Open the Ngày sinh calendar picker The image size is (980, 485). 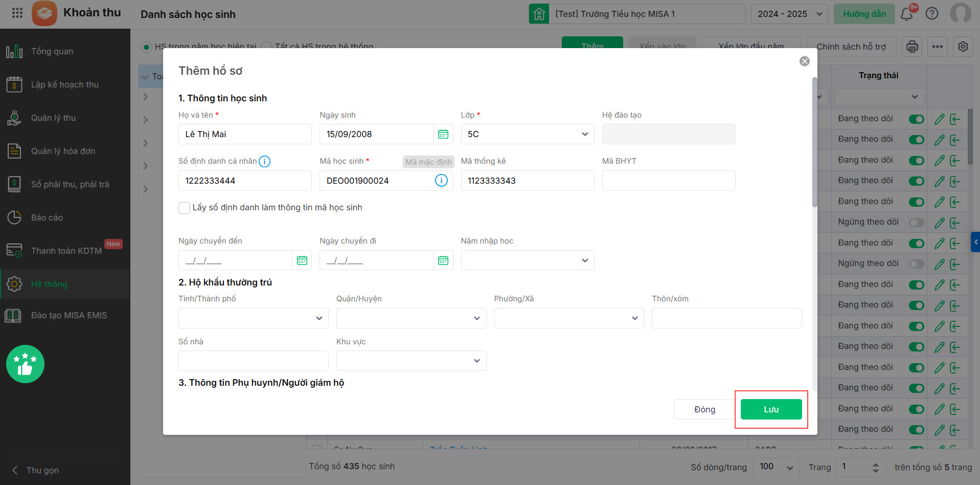[x=443, y=134]
